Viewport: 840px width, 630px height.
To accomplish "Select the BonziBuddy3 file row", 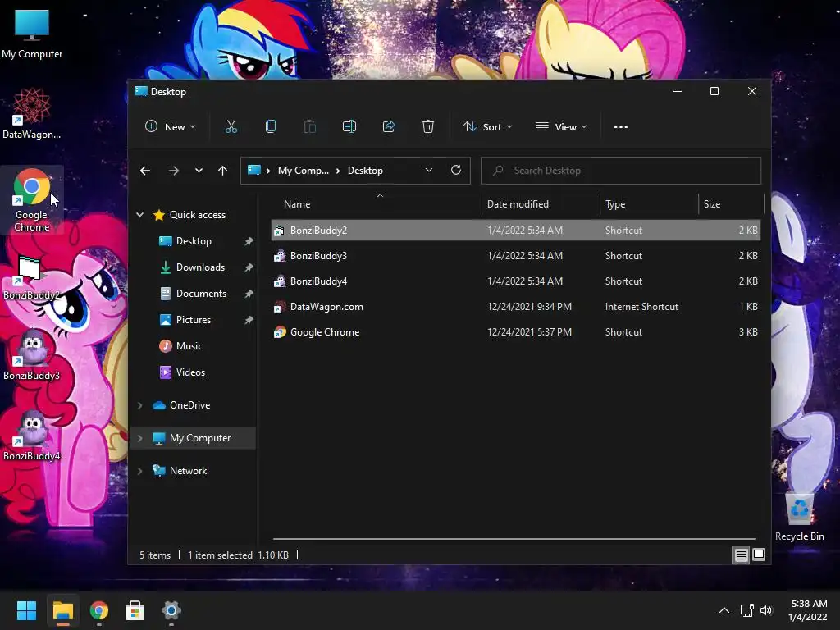I will (x=516, y=256).
